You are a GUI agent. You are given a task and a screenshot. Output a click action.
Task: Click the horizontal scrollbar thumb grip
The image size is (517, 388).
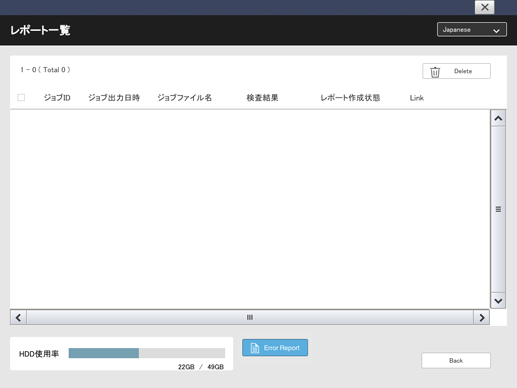pyautogui.click(x=250, y=317)
